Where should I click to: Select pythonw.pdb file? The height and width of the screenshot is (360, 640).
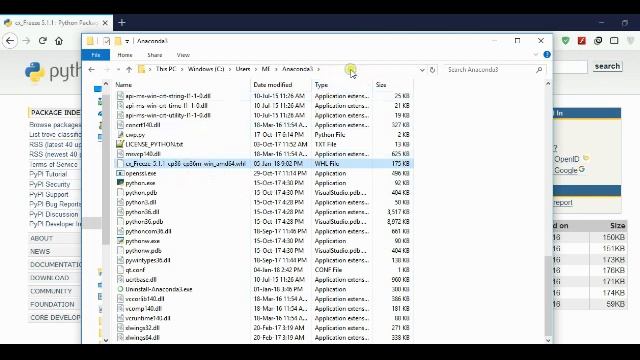[143, 251]
